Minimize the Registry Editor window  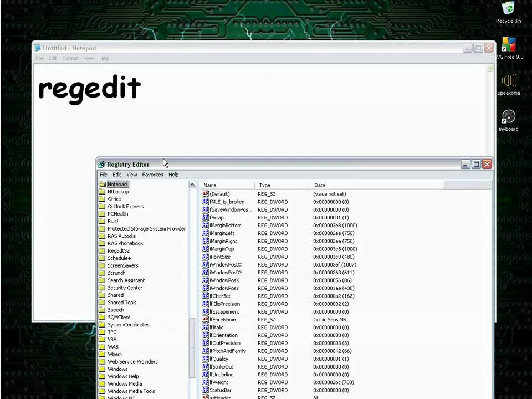tap(465, 165)
